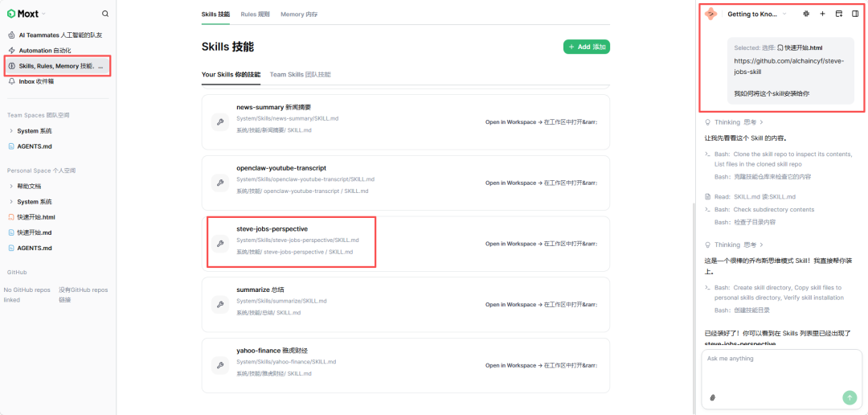The image size is (868, 415).
Task: Click the attachment paperclip icon
Action: pyautogui.click(x=712, y=397)
